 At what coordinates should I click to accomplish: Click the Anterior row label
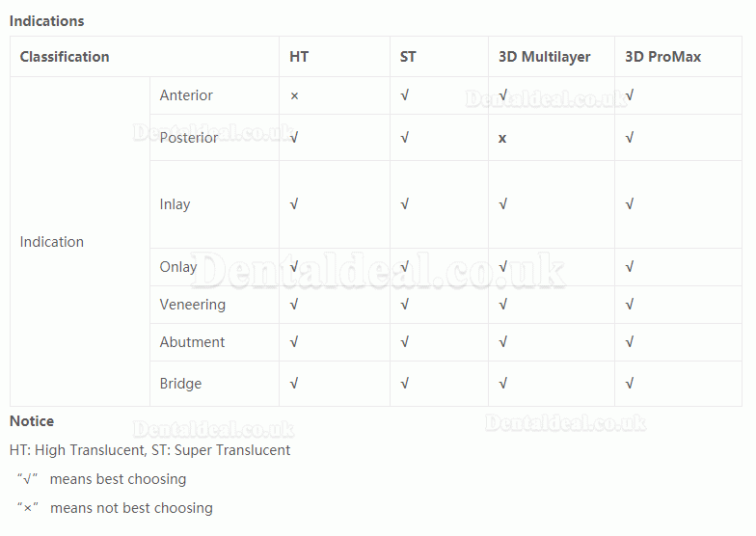pos(186,94)
